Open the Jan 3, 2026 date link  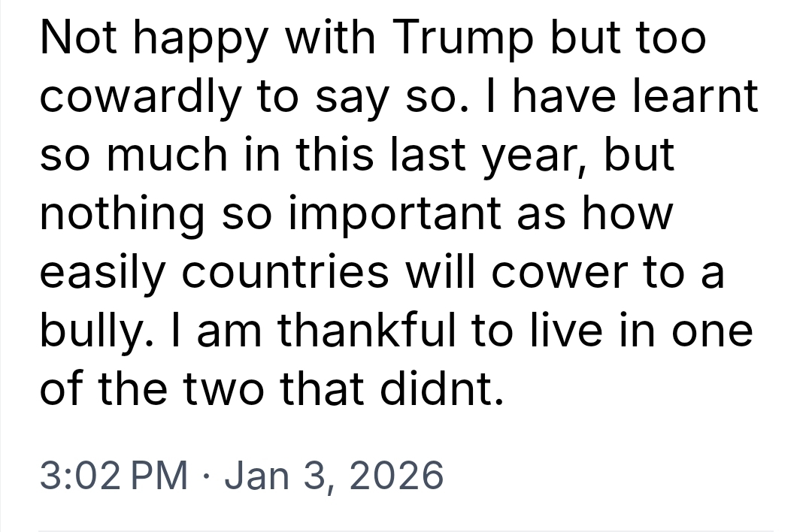click(x=334, y=475)
